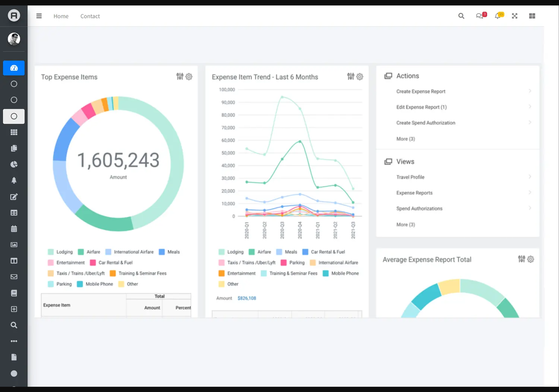Open the extras plus-square sidebar icon
Image resolution: width=559 pixels, height=392 pixels.
click(14, 309)
